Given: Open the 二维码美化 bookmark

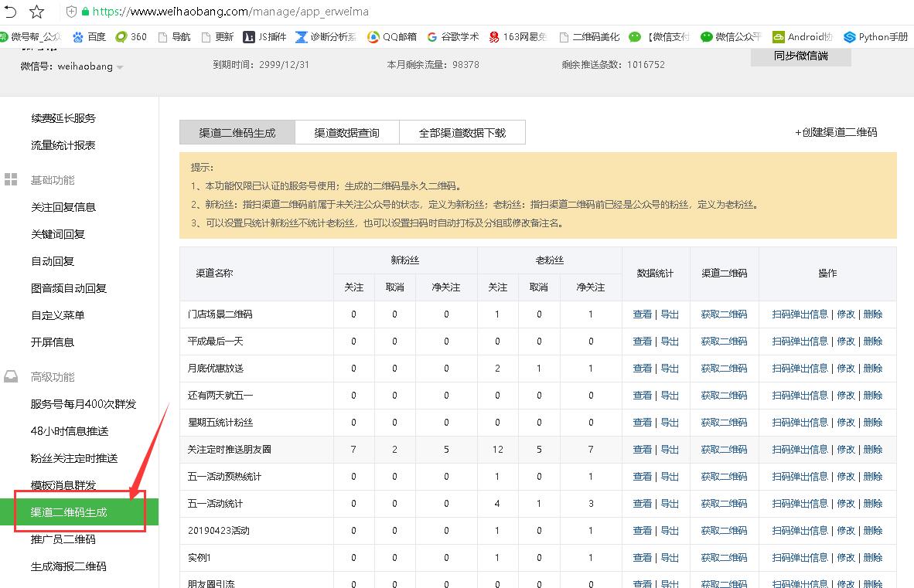Looking at the screenshot, I should pos(589,36).
